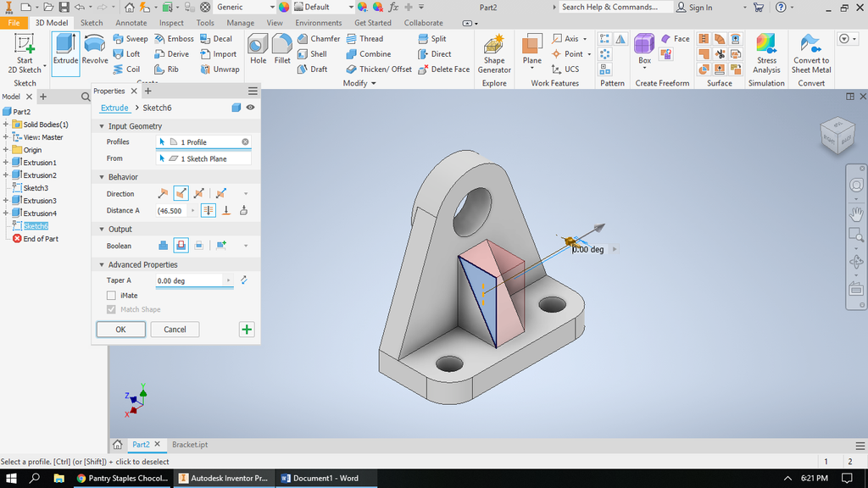Image resolution: width=868 pixels, height=488 pixels.
Task: Expand the Extrusion1 tree node
Action: pos(6,163)
